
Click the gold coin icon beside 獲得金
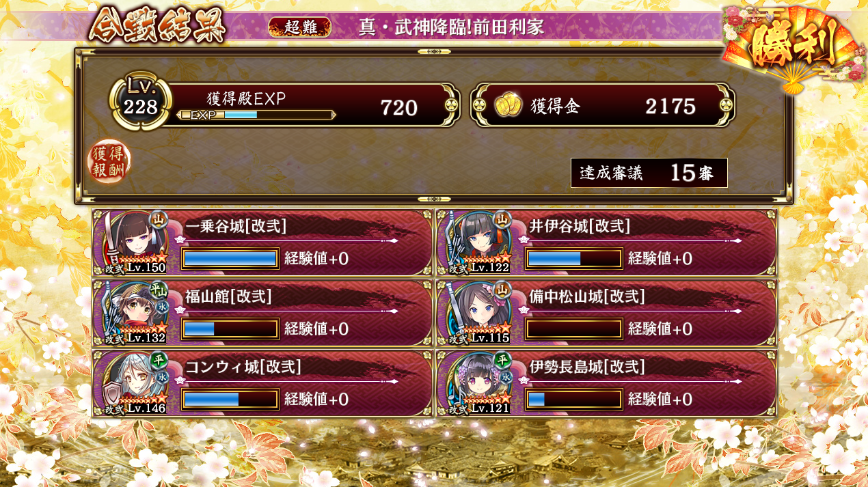point(508,106)
